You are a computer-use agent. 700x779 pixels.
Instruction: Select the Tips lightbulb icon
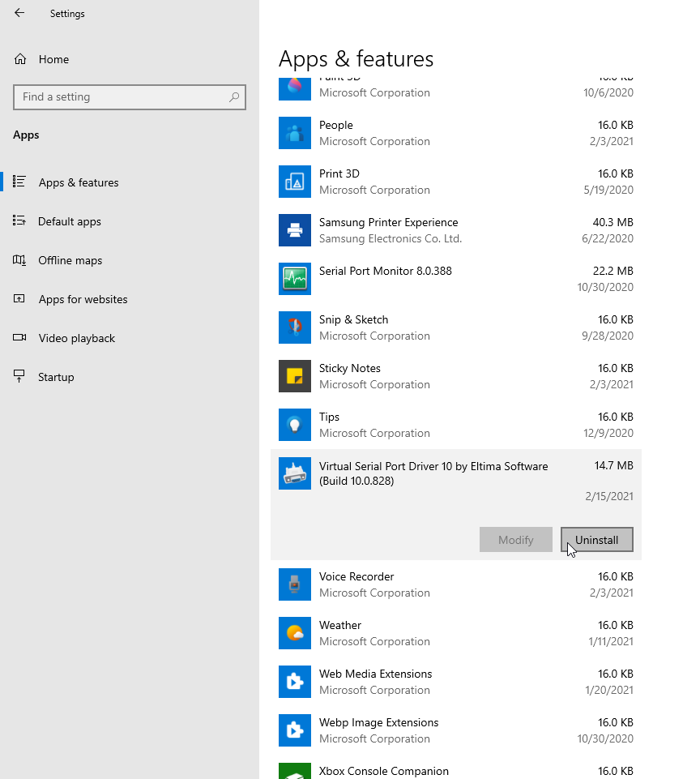295,426
